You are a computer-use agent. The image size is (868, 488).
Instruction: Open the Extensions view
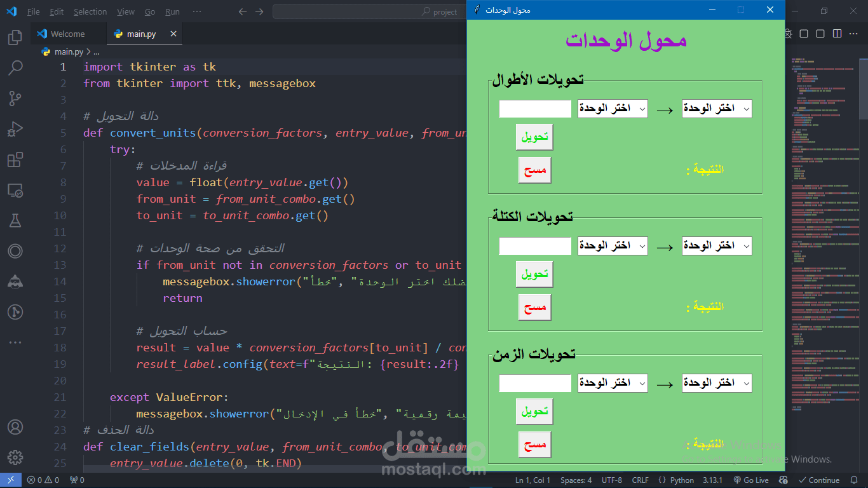[x=15, y=159]
